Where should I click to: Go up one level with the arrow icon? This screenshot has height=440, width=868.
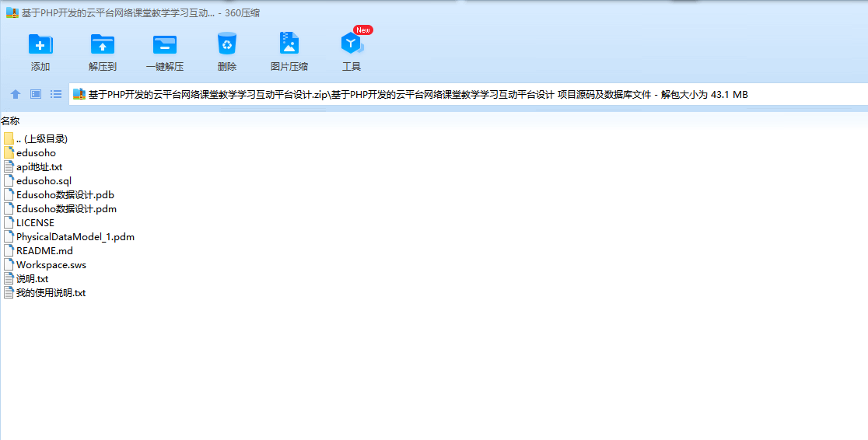point(16,94)
